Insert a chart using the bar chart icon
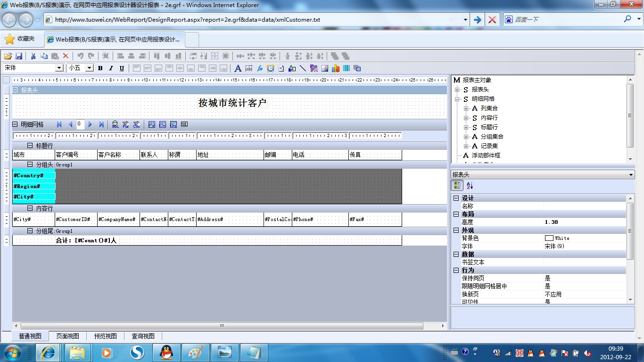Image resolution: width=644 pixels, height=362 pixels. point(336,68)
